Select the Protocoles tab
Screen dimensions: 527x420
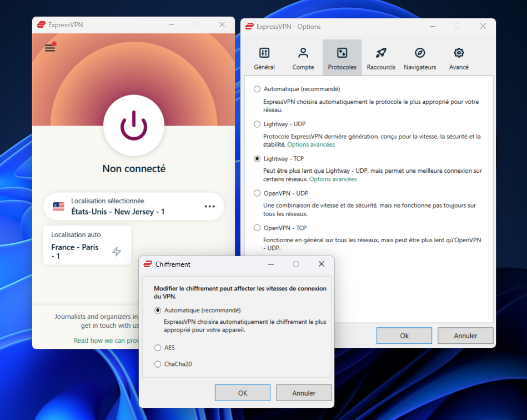click(342, 58)
